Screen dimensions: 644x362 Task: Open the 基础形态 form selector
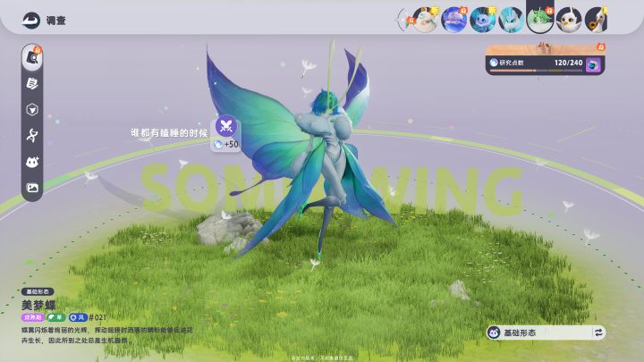(x=546, y=333)
